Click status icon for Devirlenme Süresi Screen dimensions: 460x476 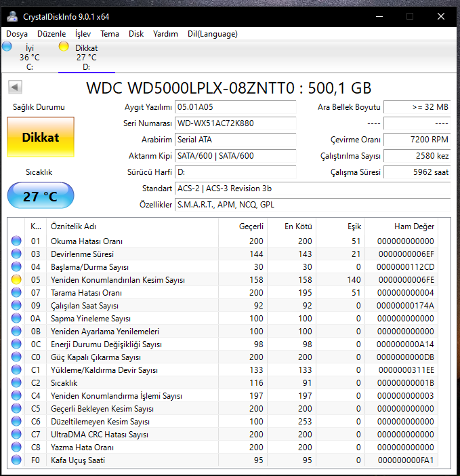pyautogui.click(x=16, y=254)
